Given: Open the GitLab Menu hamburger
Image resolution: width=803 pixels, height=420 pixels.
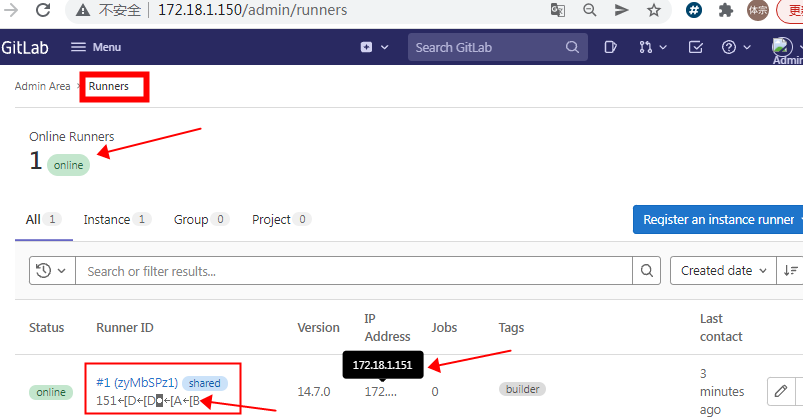Looking at the screenshot, I should (x=96, y=47).
